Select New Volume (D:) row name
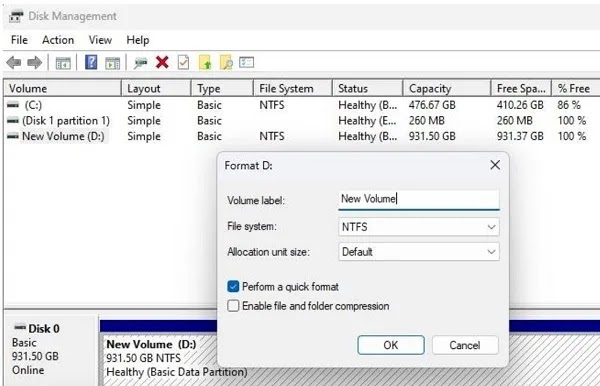600x386 pixels. click(x=63, y=136)
